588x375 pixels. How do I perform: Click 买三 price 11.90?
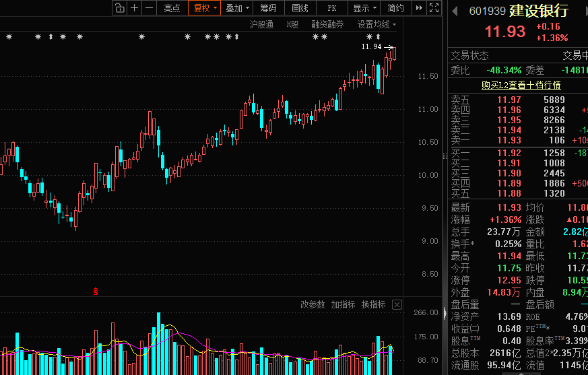(x=509, y=173)
